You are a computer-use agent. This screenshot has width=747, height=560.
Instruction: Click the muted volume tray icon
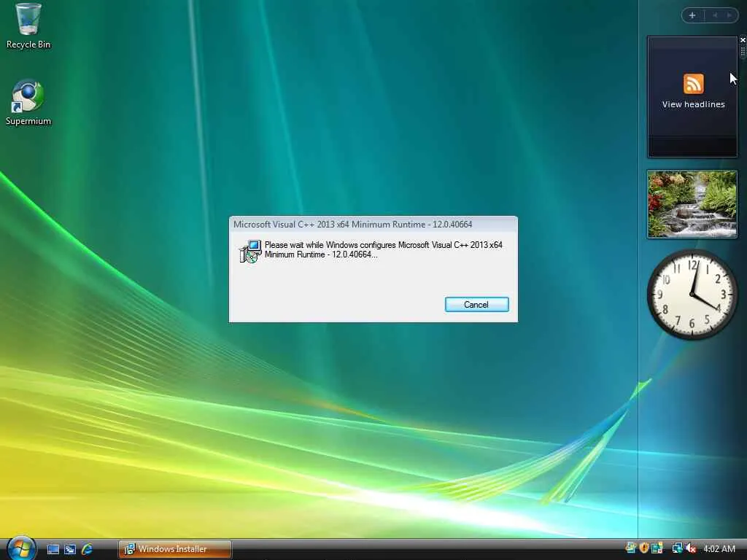click(x=690, y=548)
